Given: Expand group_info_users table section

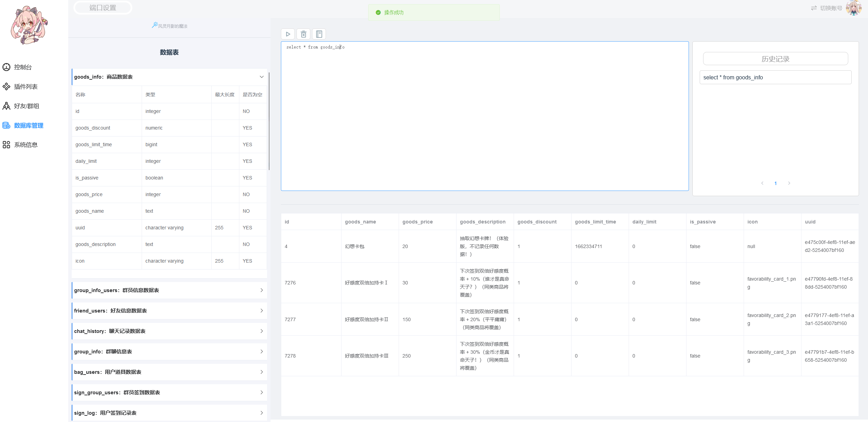Looking at the screenshot, I should tap(262, 290).
